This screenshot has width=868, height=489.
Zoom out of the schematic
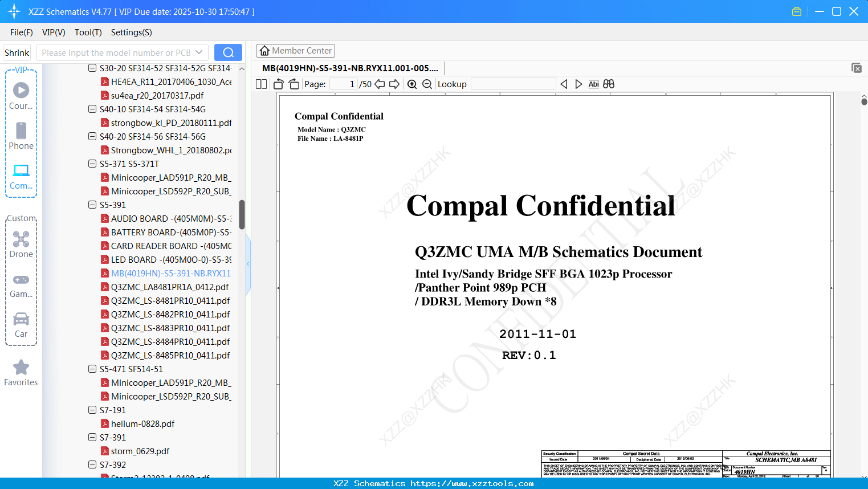coord(427,84)
